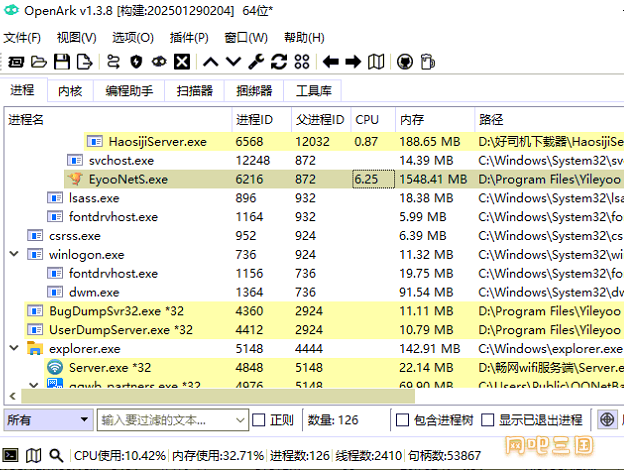Refresh using the circular arrows icon

tap(279, 62)
